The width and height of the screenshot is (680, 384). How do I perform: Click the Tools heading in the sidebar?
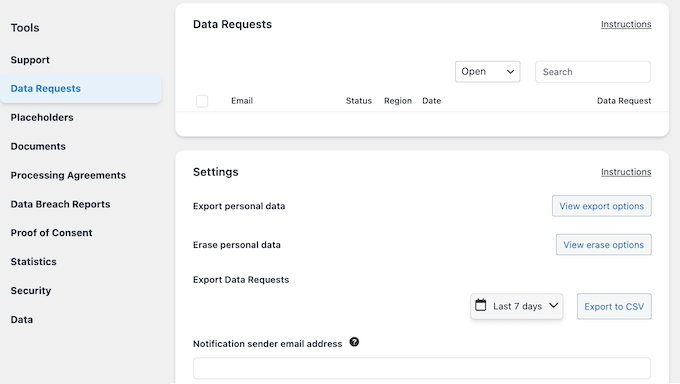point(25,28)
